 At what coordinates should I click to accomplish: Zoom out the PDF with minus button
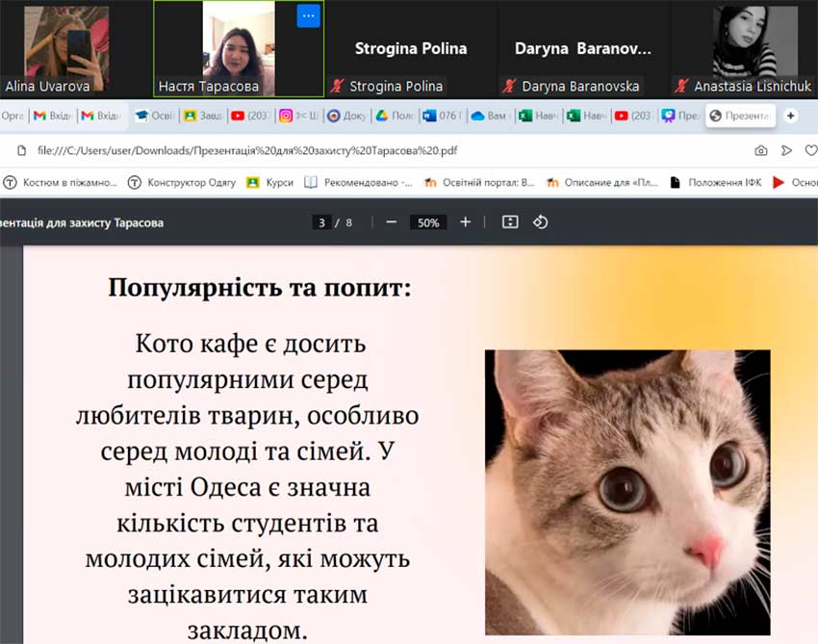[392, 222]
